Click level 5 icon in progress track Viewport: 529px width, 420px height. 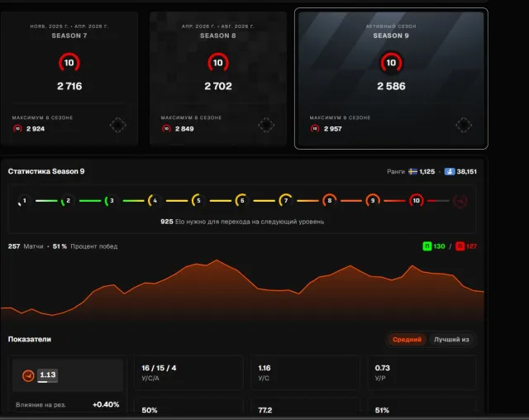coord(198,201)
